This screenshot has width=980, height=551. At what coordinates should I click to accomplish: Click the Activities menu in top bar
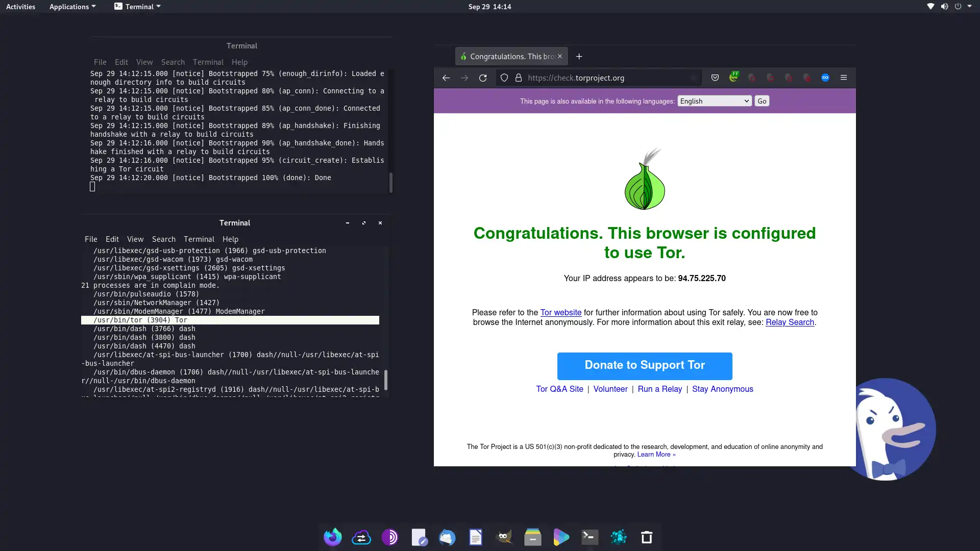click(x=19, y=6)
